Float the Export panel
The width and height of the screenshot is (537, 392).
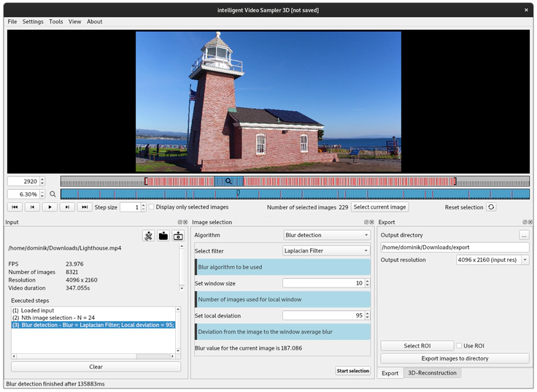click(x=525, y=222)
